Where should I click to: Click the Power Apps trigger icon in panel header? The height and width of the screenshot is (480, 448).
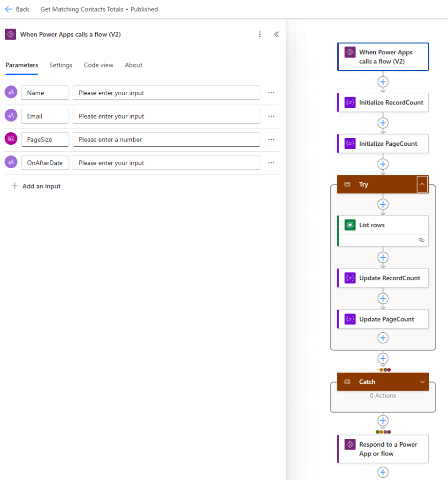[x=10, y=34]
